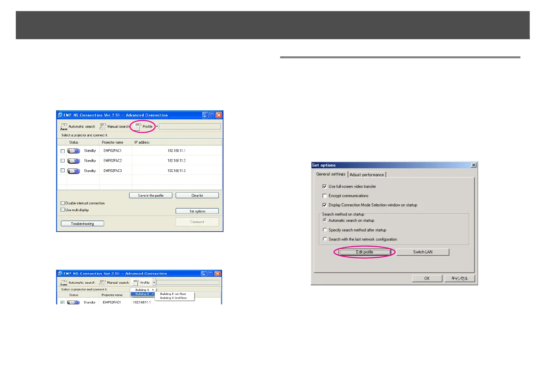Click the greyed Connect button
555x392 pixels.
[x=197, y=222]
